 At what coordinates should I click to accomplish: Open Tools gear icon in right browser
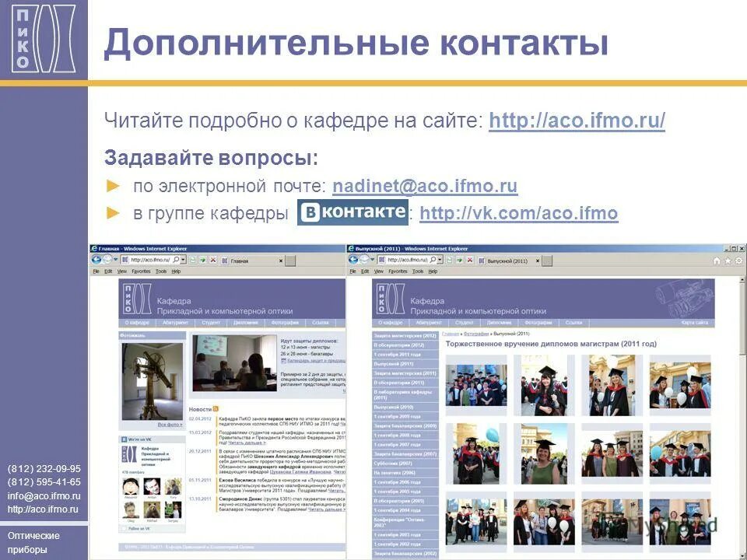pos(739,261)
